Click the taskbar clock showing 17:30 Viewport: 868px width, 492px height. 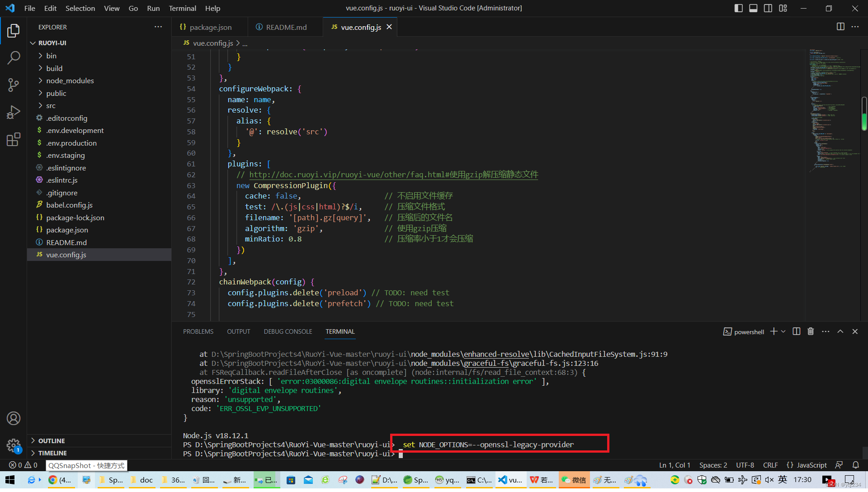[x=802, y=480]
